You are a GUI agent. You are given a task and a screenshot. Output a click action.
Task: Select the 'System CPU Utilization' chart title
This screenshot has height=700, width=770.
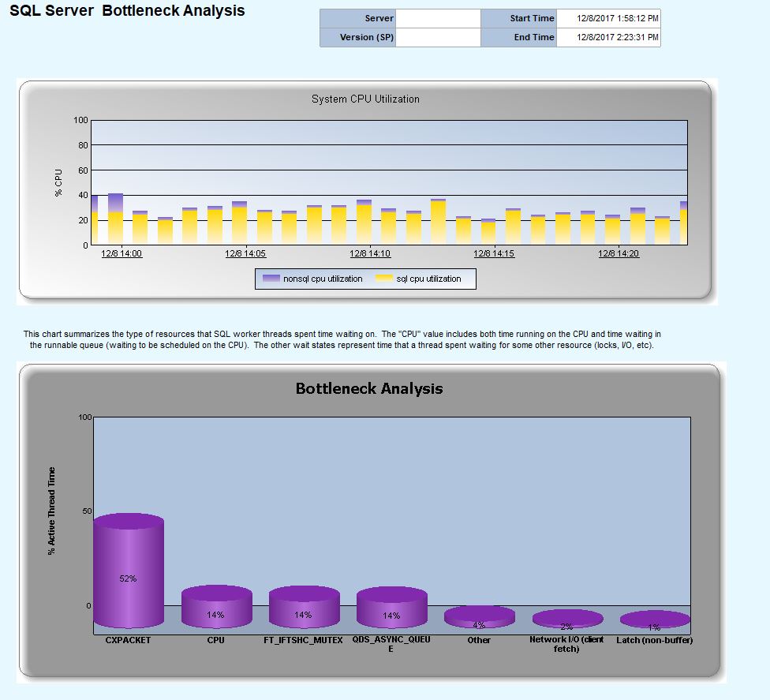point(365,99)
